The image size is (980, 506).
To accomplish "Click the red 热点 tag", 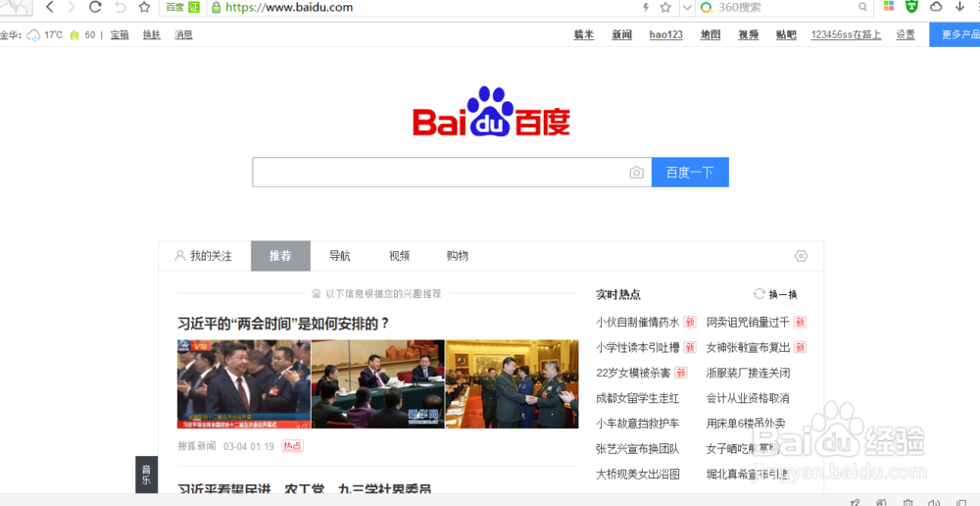I will click(x=292, y=446).
